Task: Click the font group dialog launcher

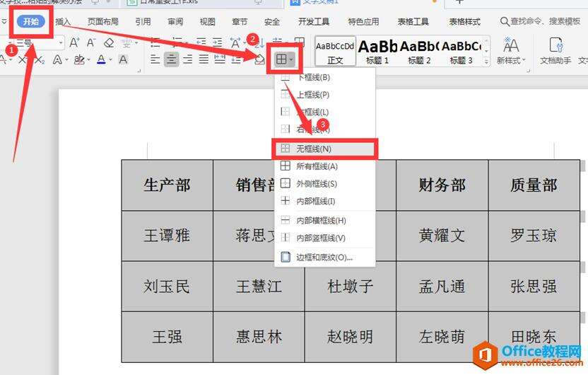Action: click(139, 70)
